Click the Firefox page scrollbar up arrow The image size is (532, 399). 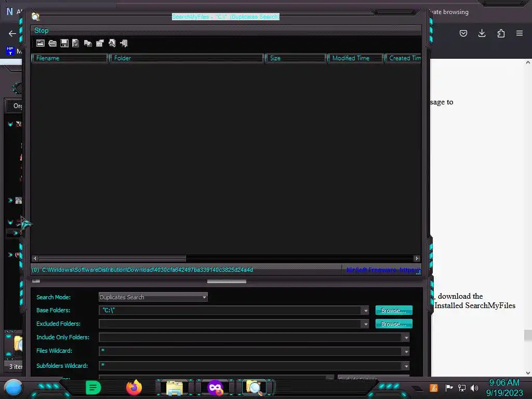tap(528, 62)
